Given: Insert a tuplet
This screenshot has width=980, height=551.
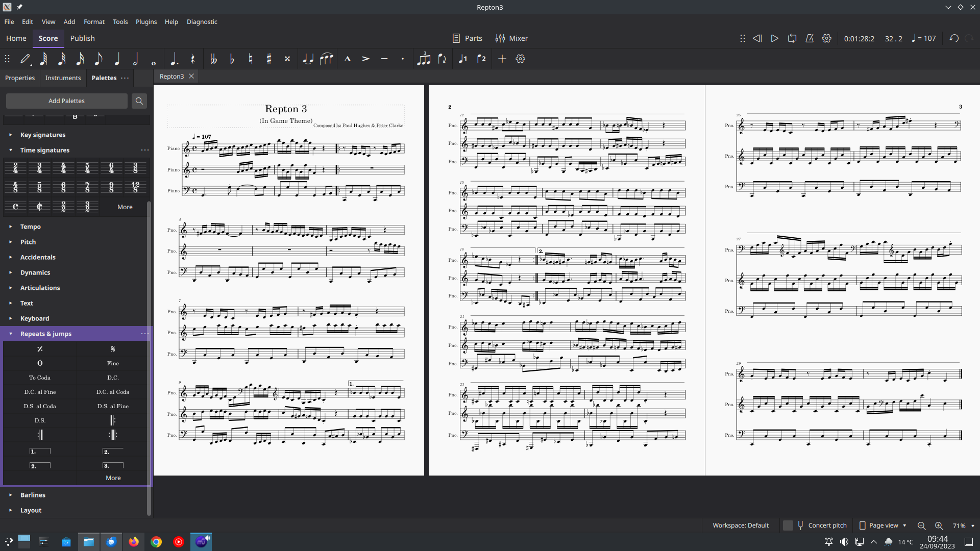Looking at the screenshot, I should [424, 59].
